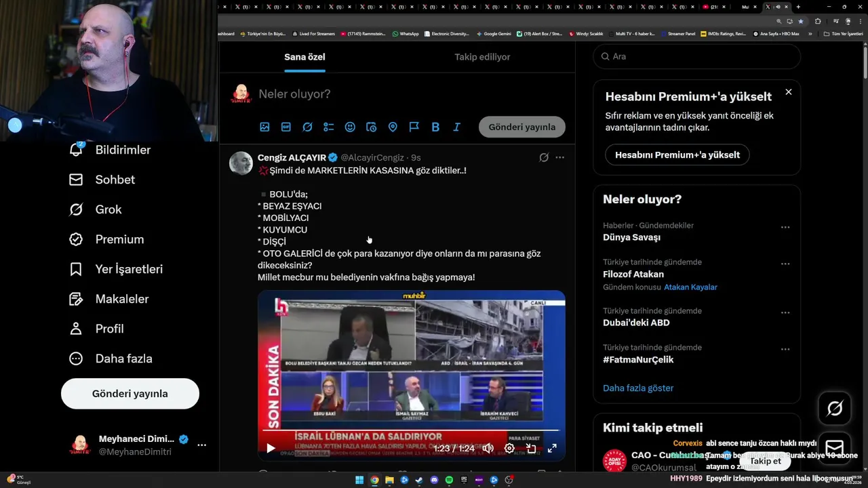868x488 pixels.
Task: Enter fullscreen on the video
Action: pos(552,448)
